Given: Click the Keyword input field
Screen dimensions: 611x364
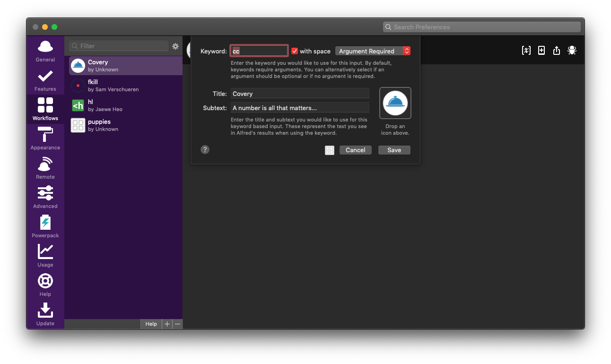Looking at the screenshot, I should [259, 51].
